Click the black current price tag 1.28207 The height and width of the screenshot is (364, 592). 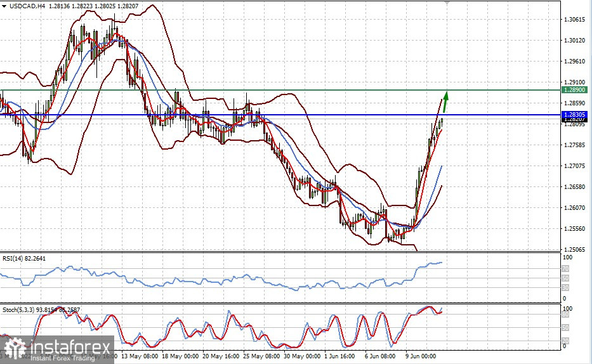pyautogui.click(x=576, y=119)
